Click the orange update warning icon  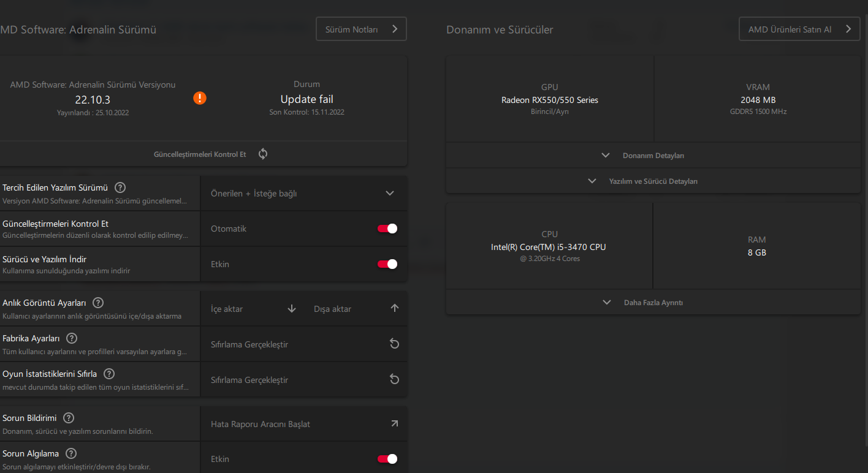coord(200,98)
